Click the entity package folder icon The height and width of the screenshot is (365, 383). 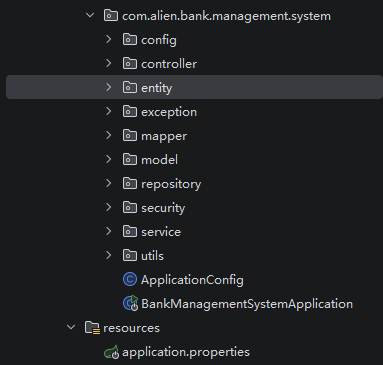(130, 87)
